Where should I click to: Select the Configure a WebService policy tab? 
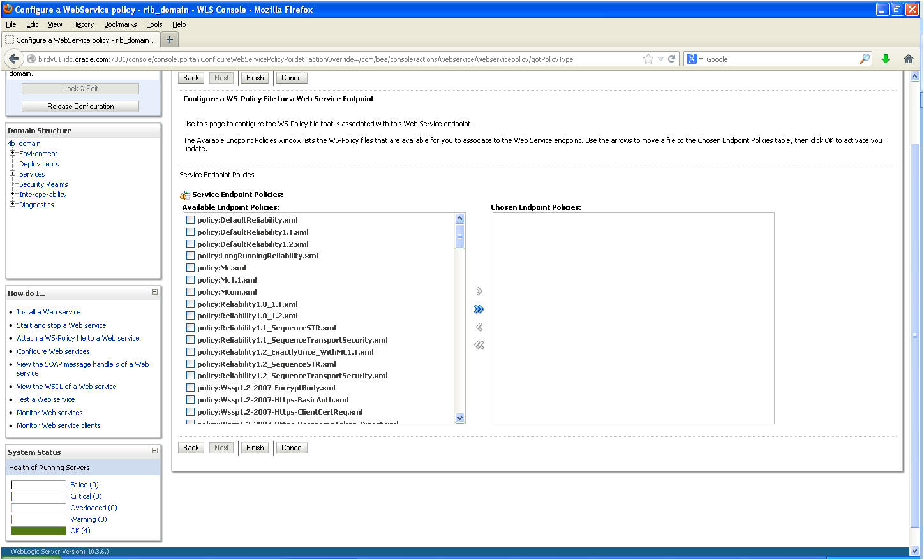(x=81, y=40)
